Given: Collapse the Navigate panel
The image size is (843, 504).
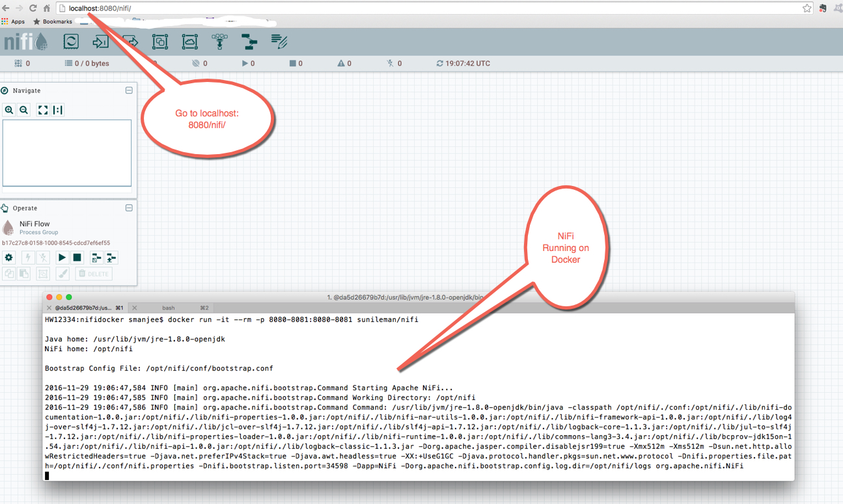Looking at the screenshot, I should tap(129, 90).
